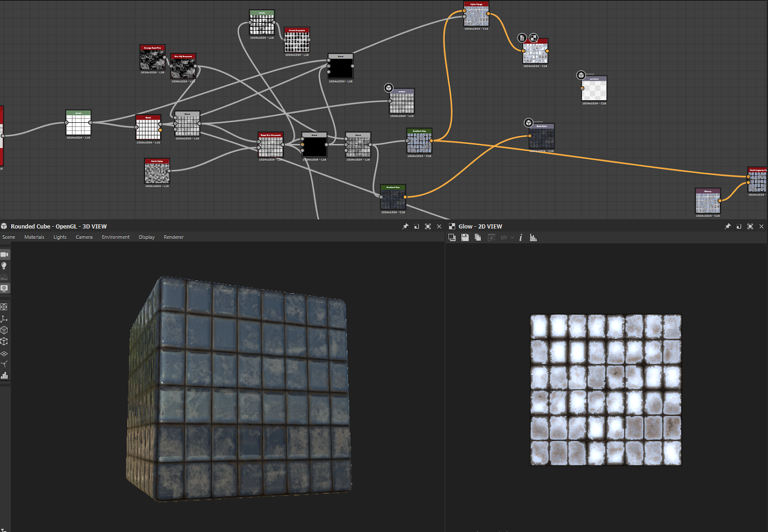Click the checker badge above the red node
The height and width of the screenshot is (532, 768).
point(533,38)
